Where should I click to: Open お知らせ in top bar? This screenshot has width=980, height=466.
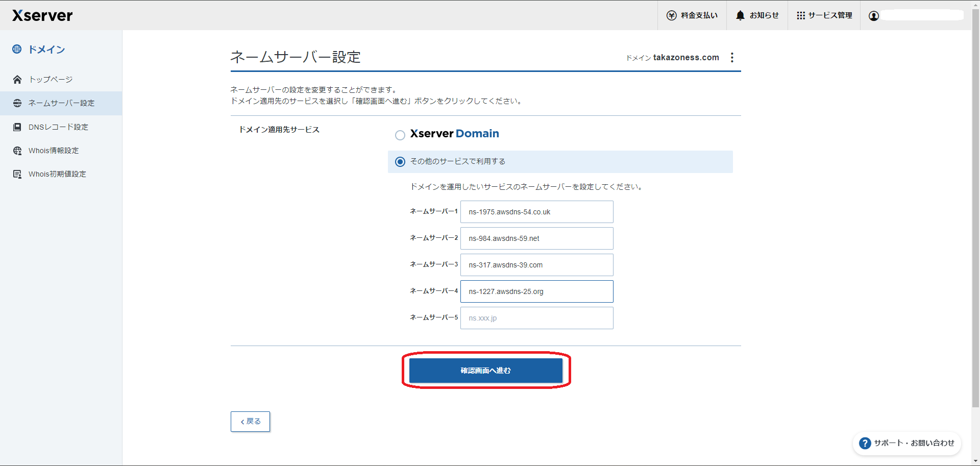757,15
